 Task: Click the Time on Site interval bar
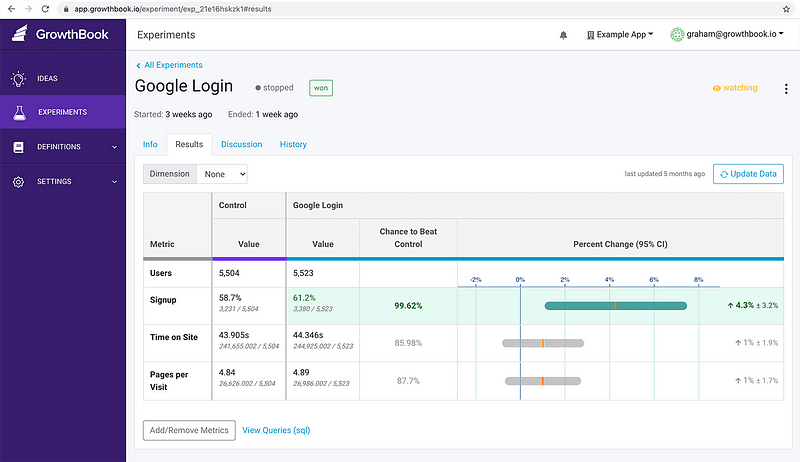tap(543, 343)
